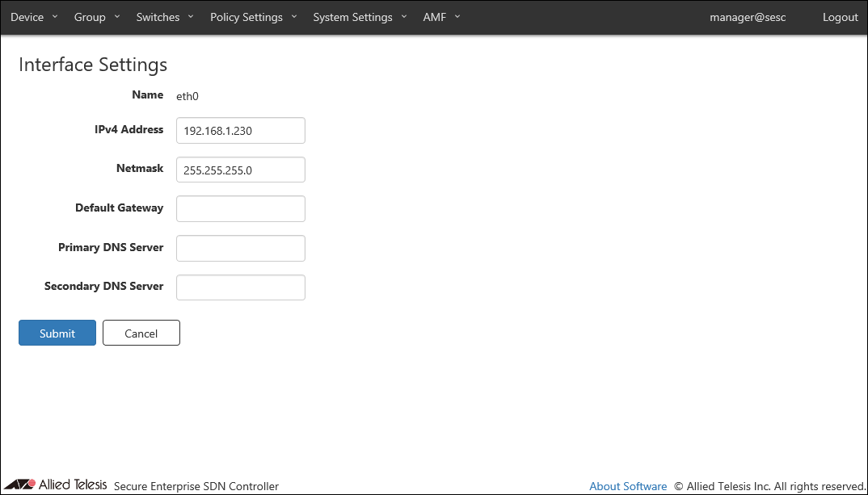
Task: Click the empty Default Gateway field
Action: (x=241, y=208)
